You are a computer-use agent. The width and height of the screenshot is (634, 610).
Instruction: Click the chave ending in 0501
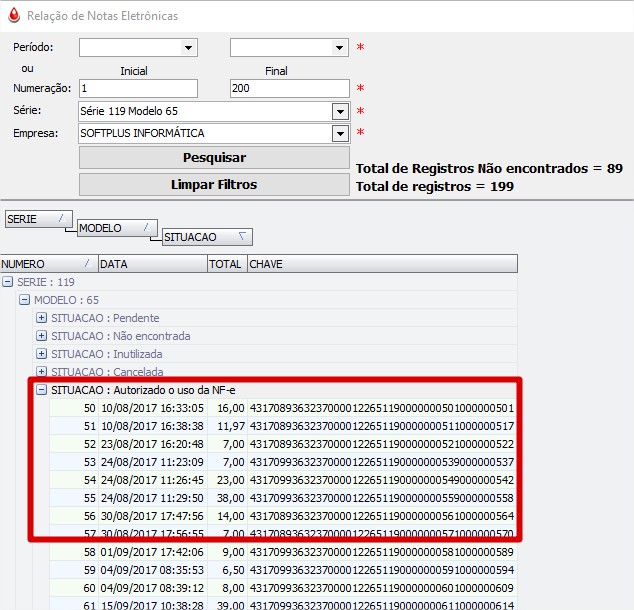click(x=382, y=408)
